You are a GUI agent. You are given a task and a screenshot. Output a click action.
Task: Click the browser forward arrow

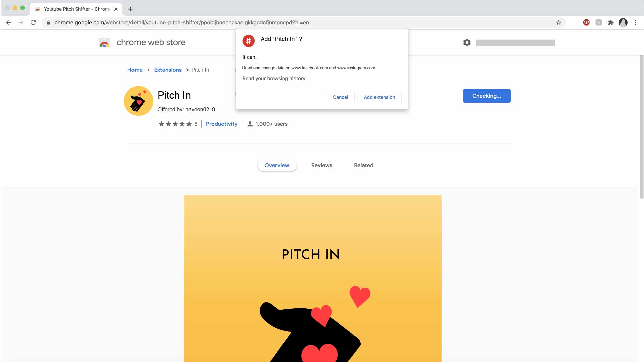coord(21,22)
